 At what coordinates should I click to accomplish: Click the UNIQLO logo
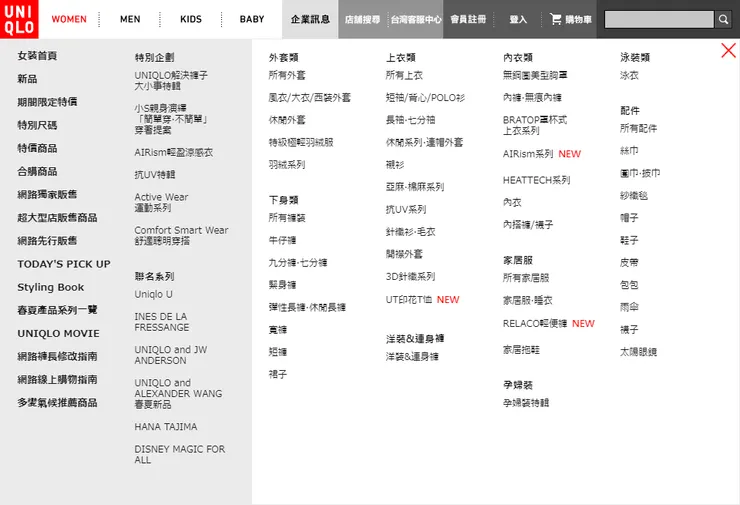(19, 19)
